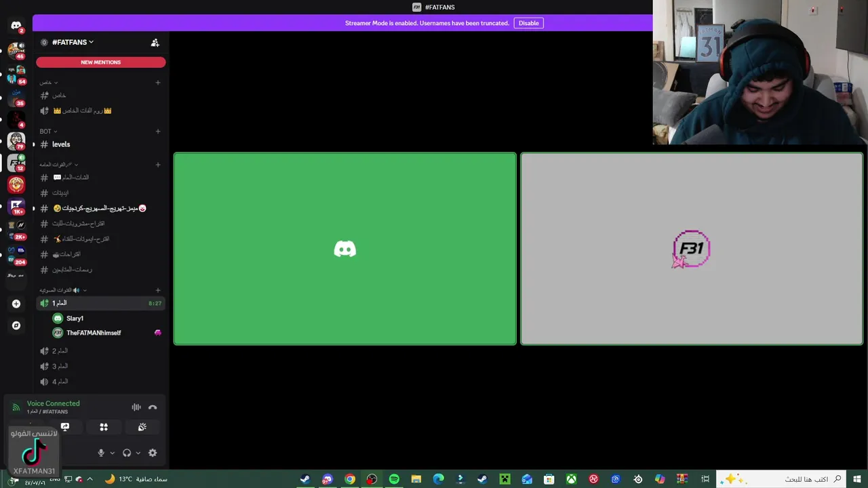Viewport: 868px width, 488px height.
Task: Add channel to القنوات الصوتيه category
Action: pyautogui.click(x=158, y=290)
